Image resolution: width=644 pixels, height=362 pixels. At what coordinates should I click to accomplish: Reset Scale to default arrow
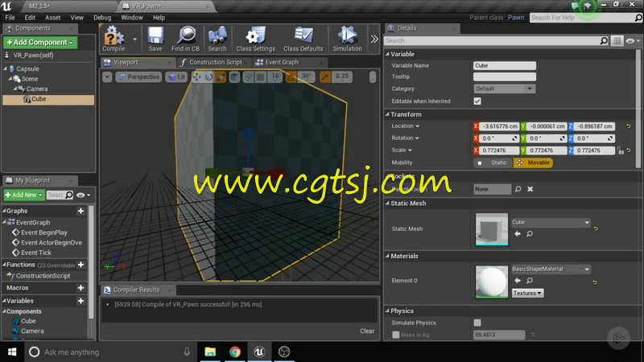pos(629,150)
